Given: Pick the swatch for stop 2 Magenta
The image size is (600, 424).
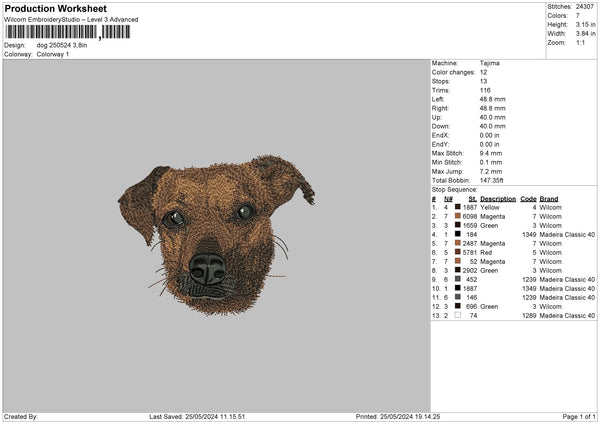Looking at the screenshot, I should pos(457,216).
